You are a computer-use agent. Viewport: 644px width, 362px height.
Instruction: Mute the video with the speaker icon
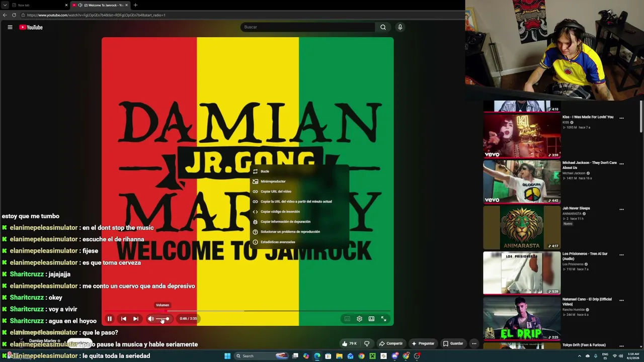pyautogui.click(x=150, y=319)
